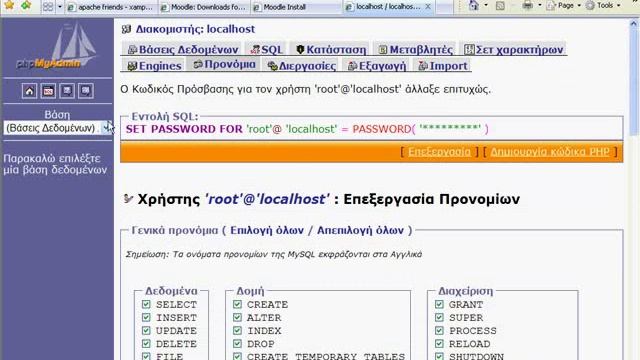Viewport: 640px width, 360px height.
Task: Open the Home dropdown arrow
Action: tap(486, 5)
